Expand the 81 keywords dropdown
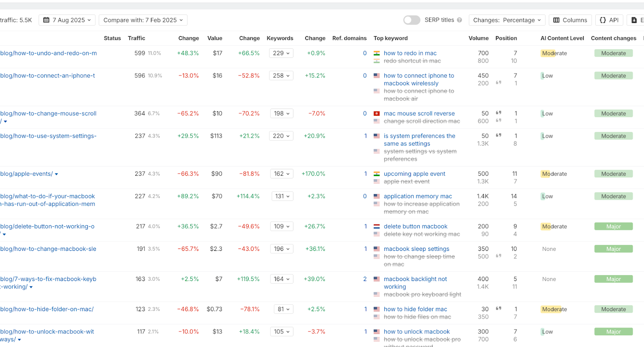This screenshot has height=347, width=644. click(283, 309)
